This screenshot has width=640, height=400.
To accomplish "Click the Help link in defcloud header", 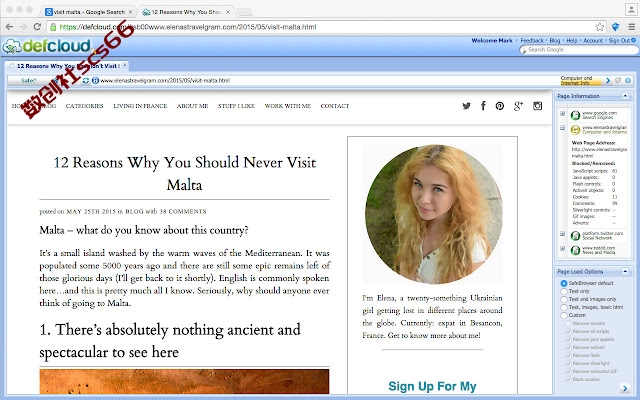I will pos(572,40).
